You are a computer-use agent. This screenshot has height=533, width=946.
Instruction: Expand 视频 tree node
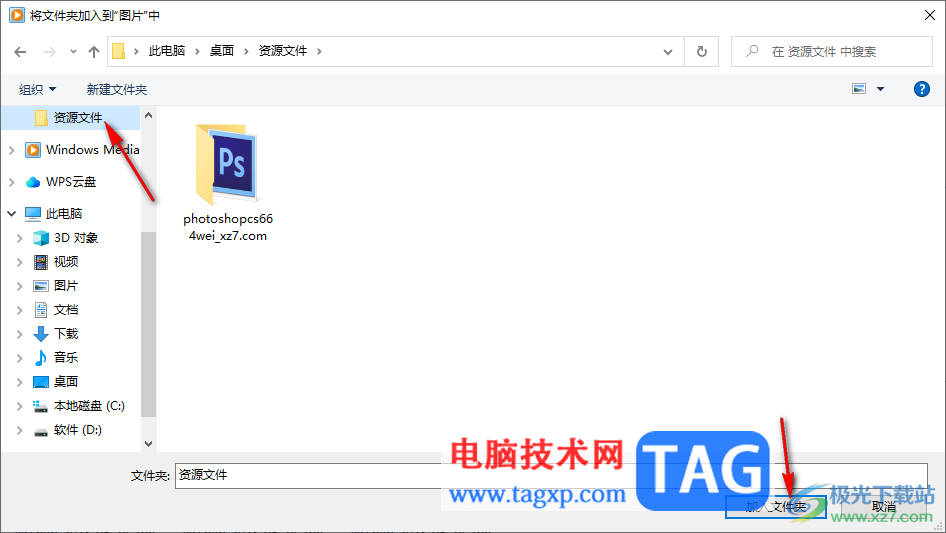(x=19, y=262)
